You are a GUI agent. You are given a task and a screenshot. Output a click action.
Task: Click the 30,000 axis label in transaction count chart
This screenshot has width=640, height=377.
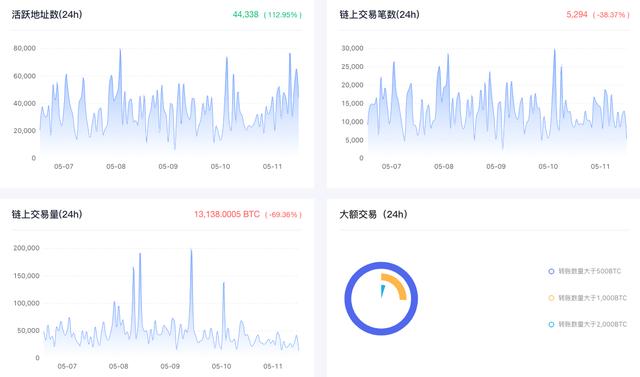(x=352, y=48)
